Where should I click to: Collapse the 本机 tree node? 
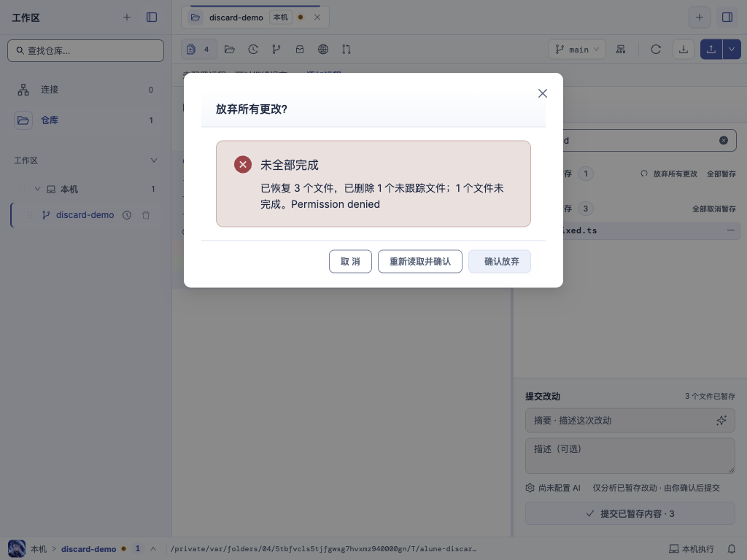37,189
